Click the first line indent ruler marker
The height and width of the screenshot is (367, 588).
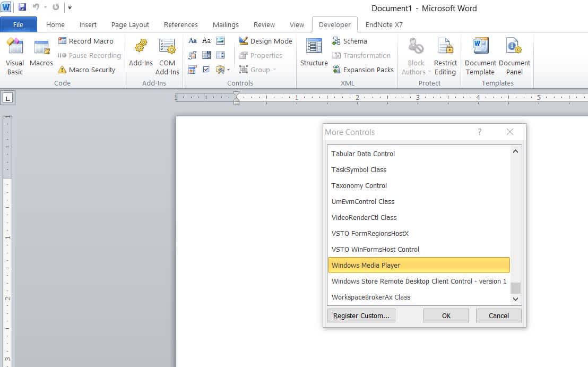pyautogui.click(x=236, y=93)
